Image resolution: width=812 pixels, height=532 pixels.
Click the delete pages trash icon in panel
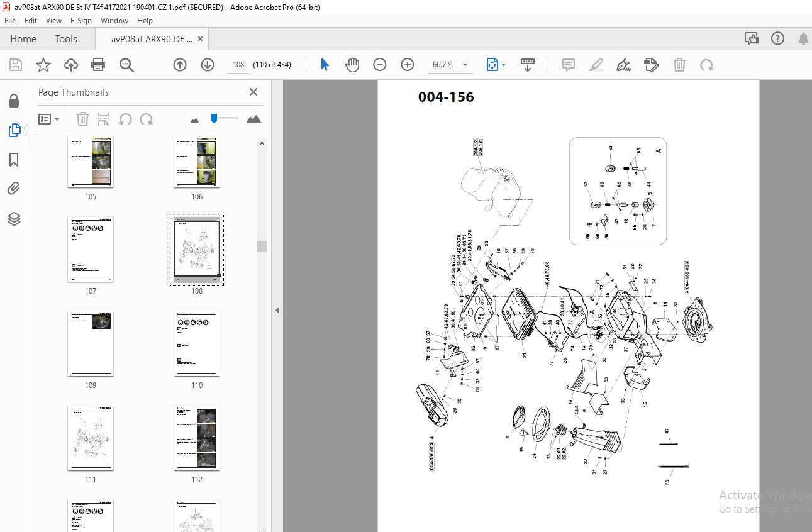[x=82, y=119]
